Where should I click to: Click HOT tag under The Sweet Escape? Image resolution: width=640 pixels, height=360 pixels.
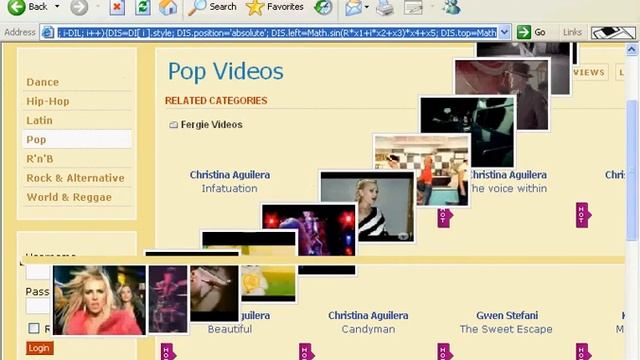pos(445,352)
